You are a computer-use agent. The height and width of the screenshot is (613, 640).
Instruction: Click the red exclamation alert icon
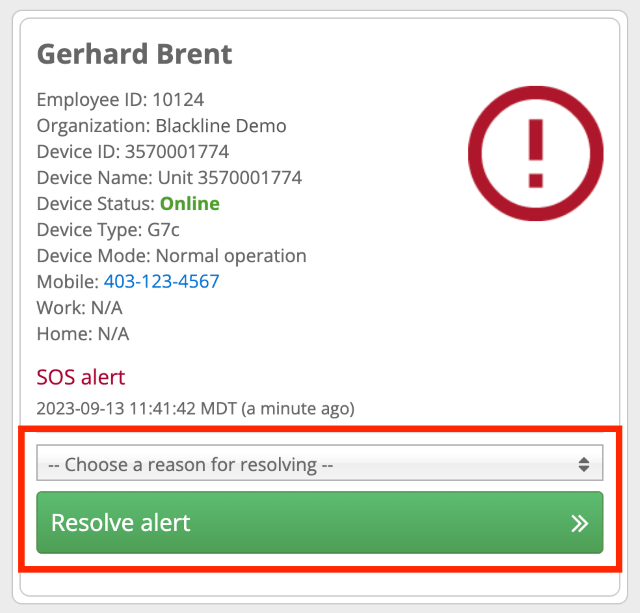pyautogui.click(x=536, y=153)
